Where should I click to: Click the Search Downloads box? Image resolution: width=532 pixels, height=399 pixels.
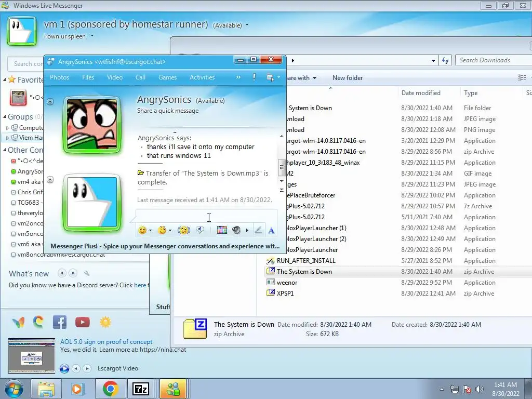494,60
